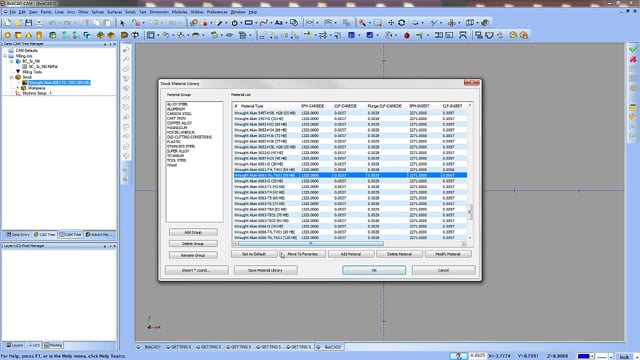
Task: Select ALUMINUM in Material Group list
Action: pos(176,109)
